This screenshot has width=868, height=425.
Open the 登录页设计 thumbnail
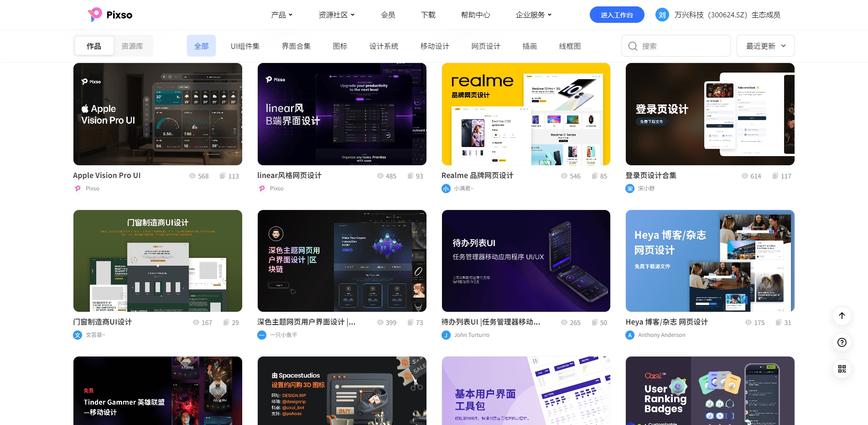[x=710, y=114]
